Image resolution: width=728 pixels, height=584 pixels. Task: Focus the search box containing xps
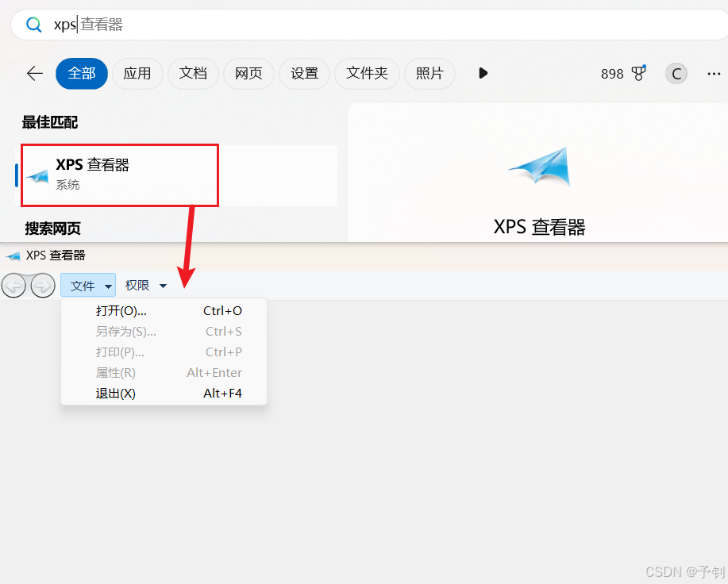[372, 25]
